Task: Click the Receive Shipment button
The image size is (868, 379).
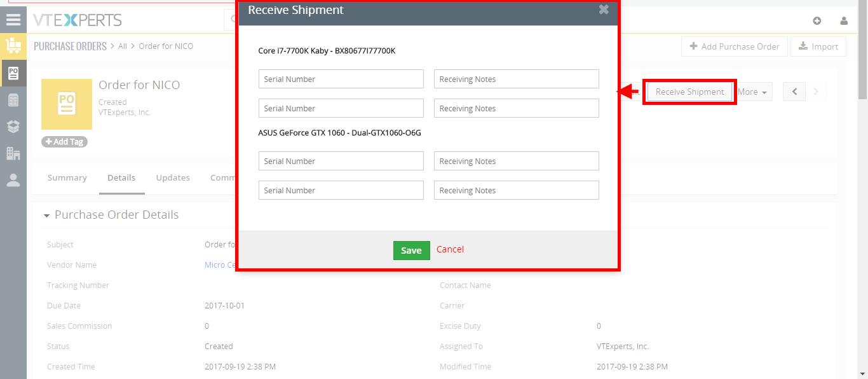Action: (x=689, y=92)
